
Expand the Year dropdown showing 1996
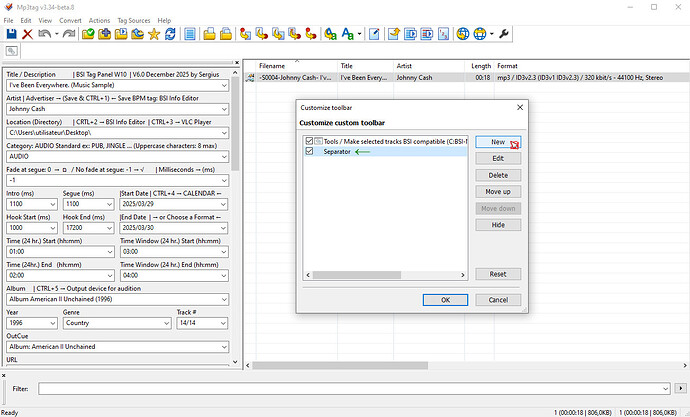pos(53,323)
